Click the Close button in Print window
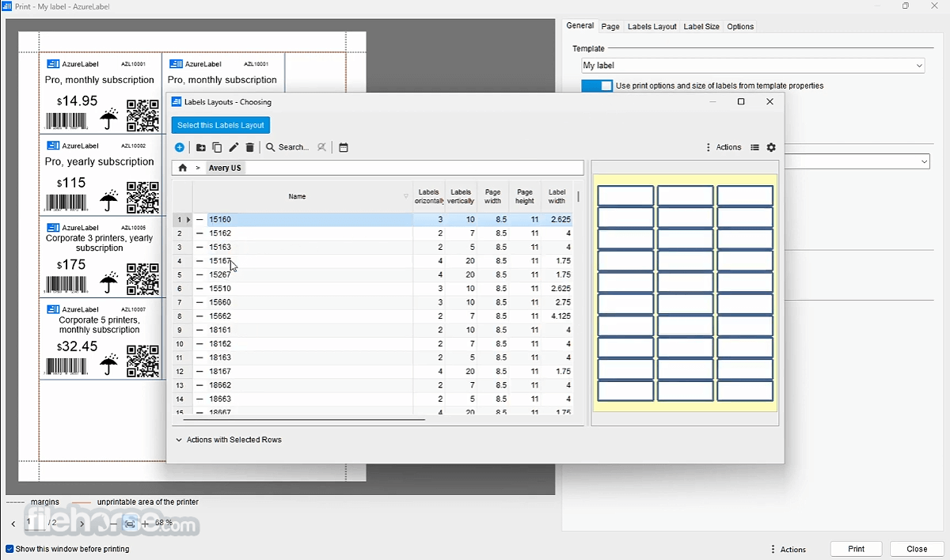 pos(917,549)
